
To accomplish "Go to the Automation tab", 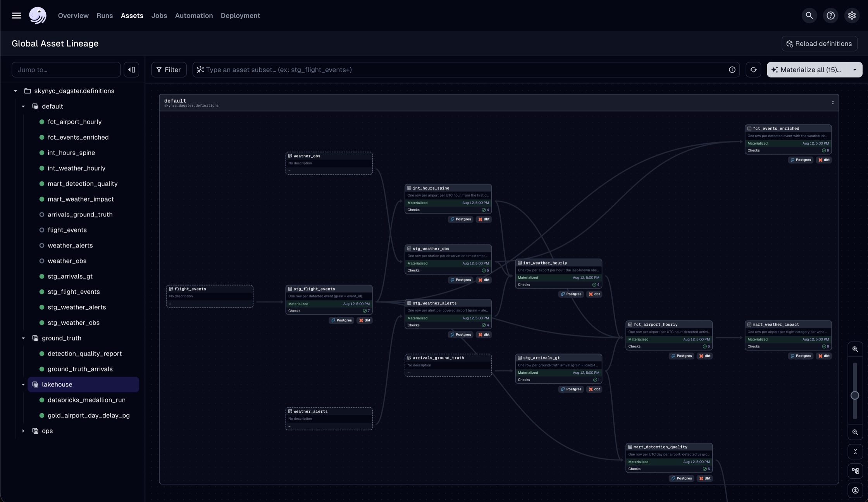I will pyautogui.click(x=194, y=16).
